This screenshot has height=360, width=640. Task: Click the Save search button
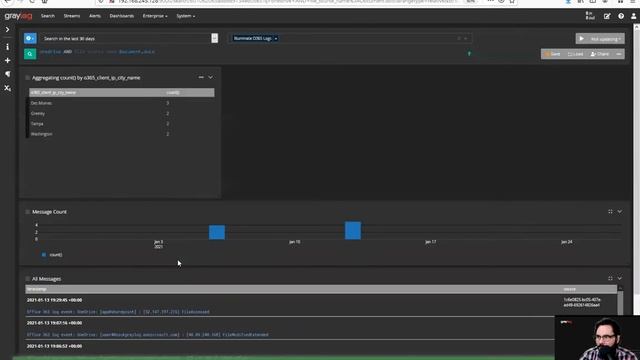pos(552,54)
